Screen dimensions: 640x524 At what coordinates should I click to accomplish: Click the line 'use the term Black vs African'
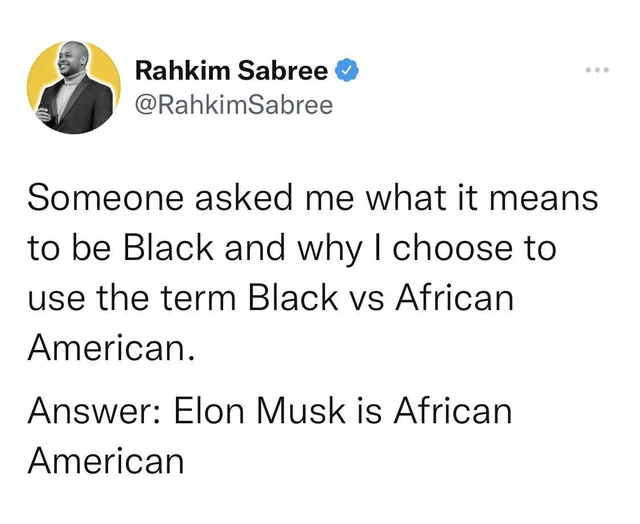tap(270, 298)
